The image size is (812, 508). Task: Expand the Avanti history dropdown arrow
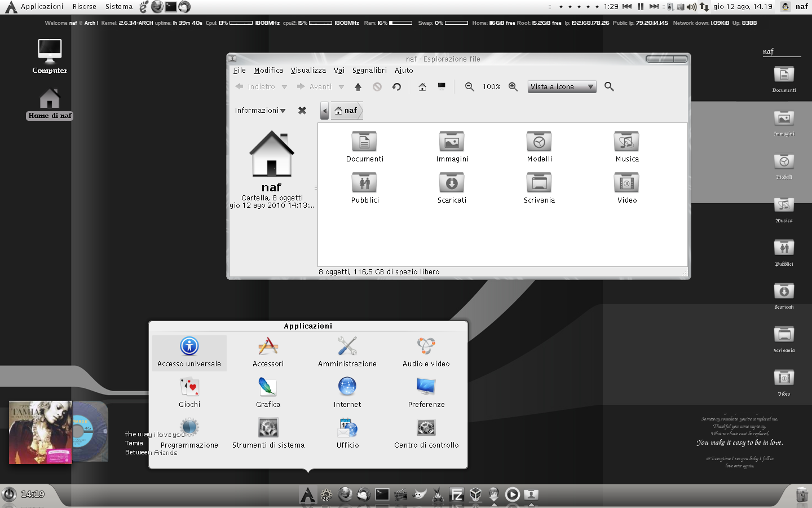[x=341, y=87]
